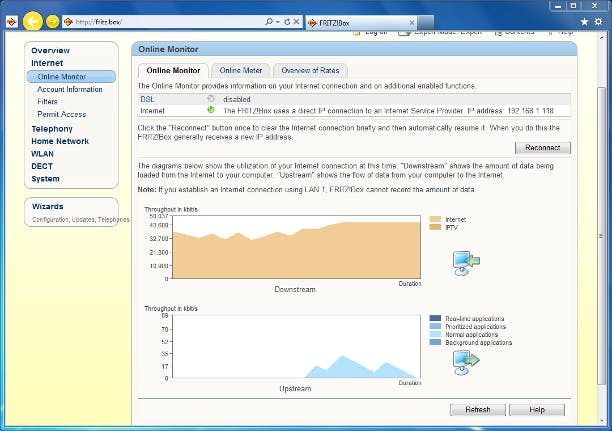Click the IP address 192.168.1.118 text
Viewport: 612px width, 431px height.
[530, 111]
